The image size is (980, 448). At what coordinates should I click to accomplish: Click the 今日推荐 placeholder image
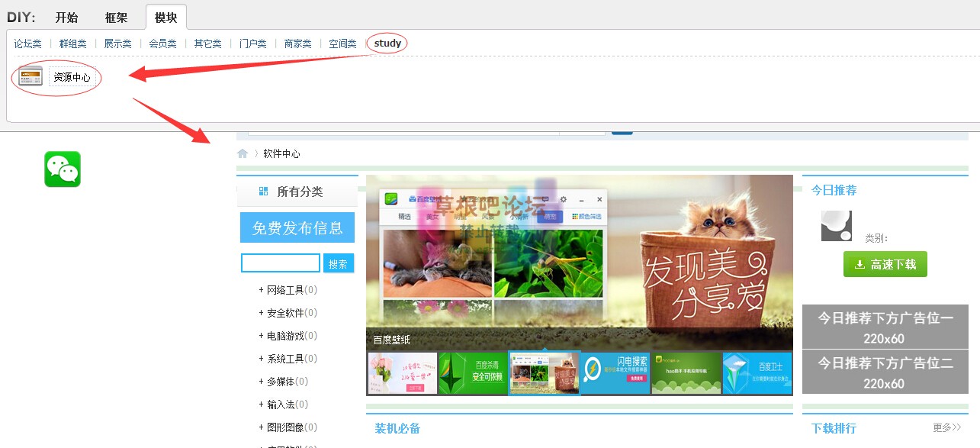tap(836, 226)
